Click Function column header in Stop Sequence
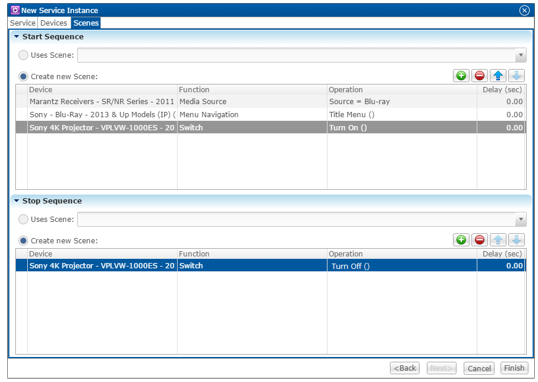This screenshot has width=538, height=382. pyautogui.click(x=252, y=254)
